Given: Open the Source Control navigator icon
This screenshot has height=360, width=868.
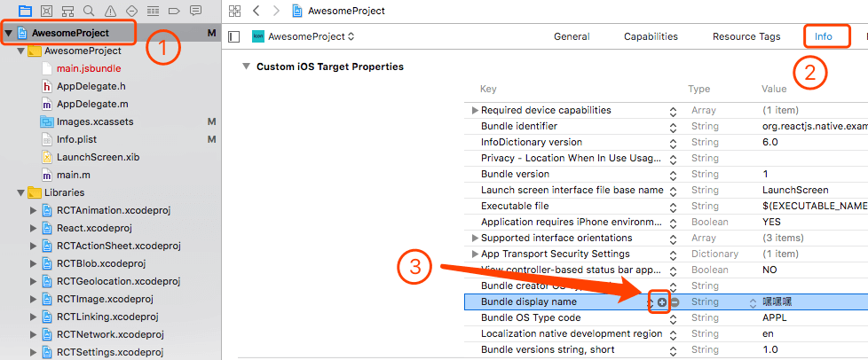Looking at the screenshot, I should point(46,11).
